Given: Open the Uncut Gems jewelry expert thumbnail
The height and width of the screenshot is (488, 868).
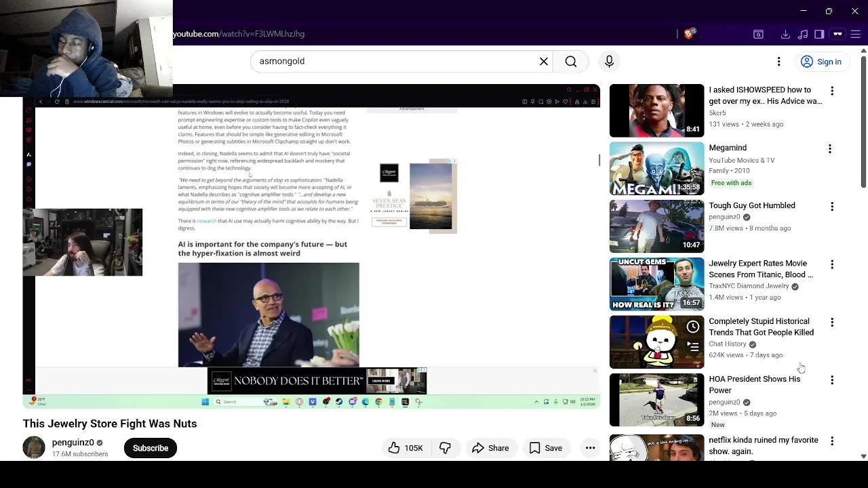Looking at the screenshot, I should [x=656, y=284].
